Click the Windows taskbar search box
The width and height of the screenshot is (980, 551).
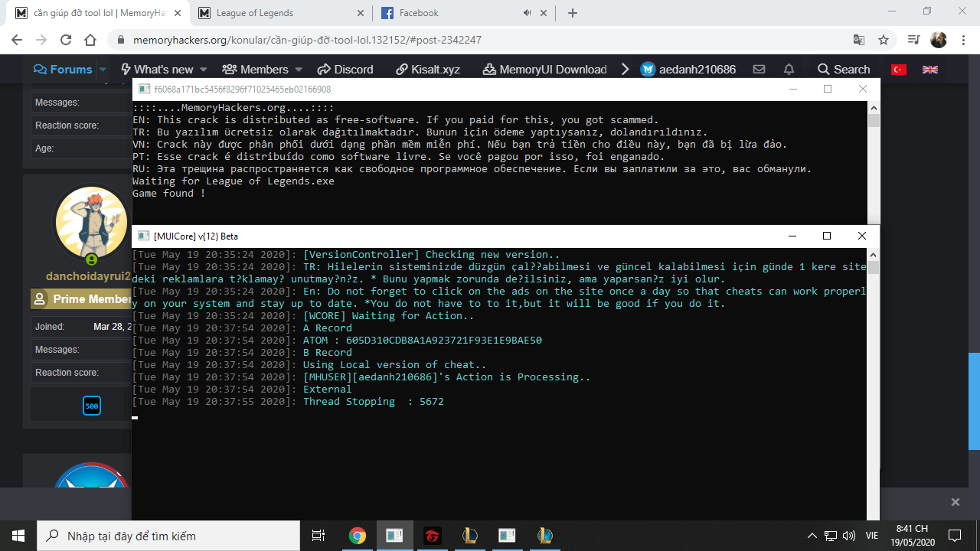coord(168,536)
